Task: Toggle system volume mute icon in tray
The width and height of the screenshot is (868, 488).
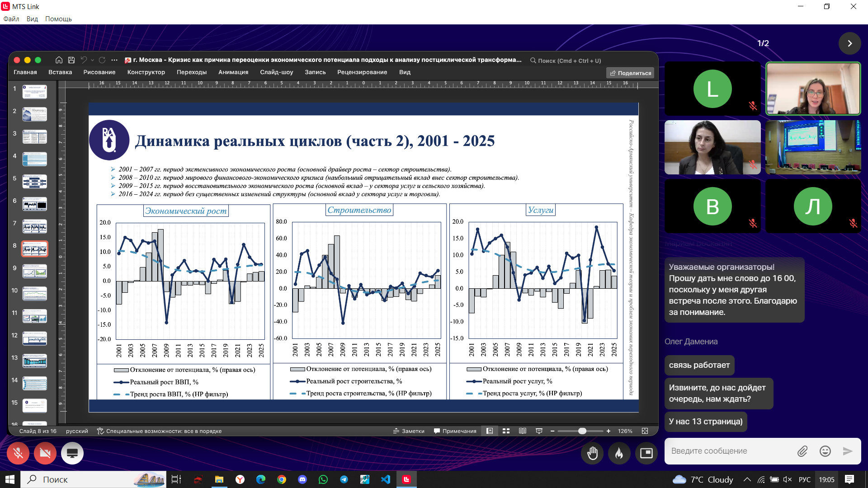Action: tap(787, 479)
